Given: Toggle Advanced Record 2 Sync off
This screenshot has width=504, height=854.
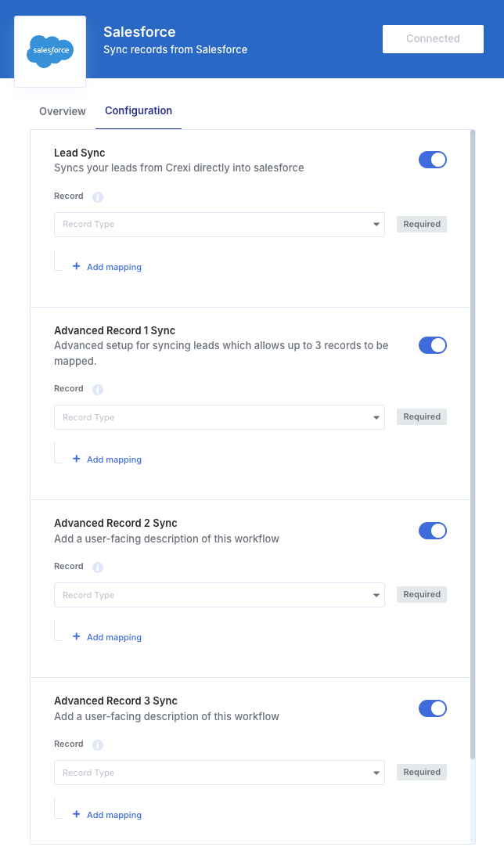Looking at the screenshot, I should (433, 531).
